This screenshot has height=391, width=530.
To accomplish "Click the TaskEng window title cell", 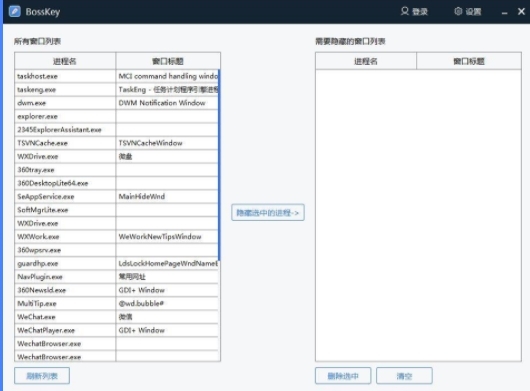I will [x=168, y=90].
